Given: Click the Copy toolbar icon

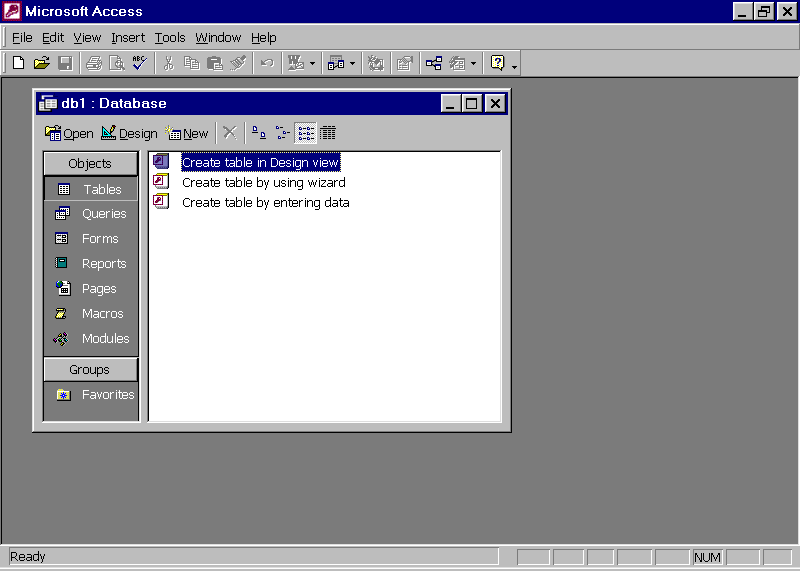Looking at the screenshot, I should pyautogui.click(x=191, y=63).
